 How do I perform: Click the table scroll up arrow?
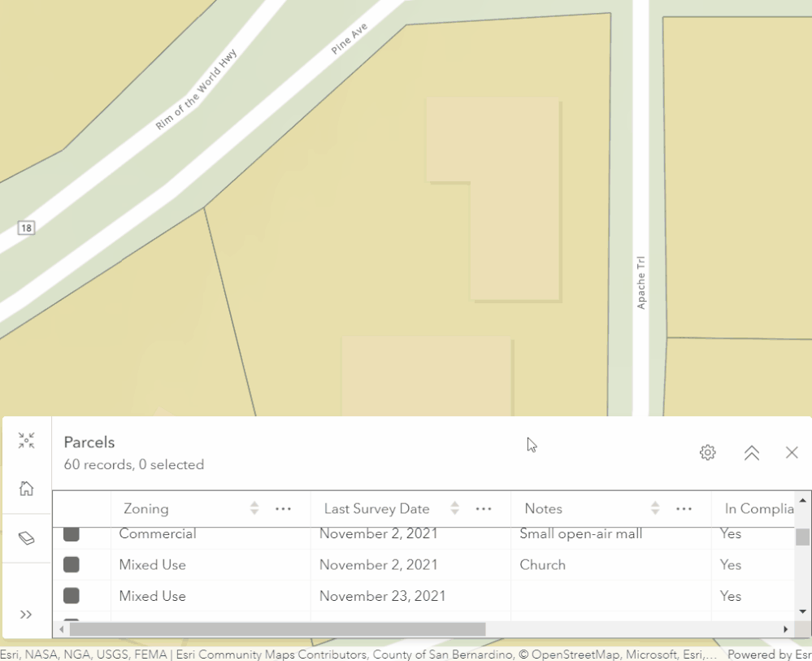coord(803,500)
